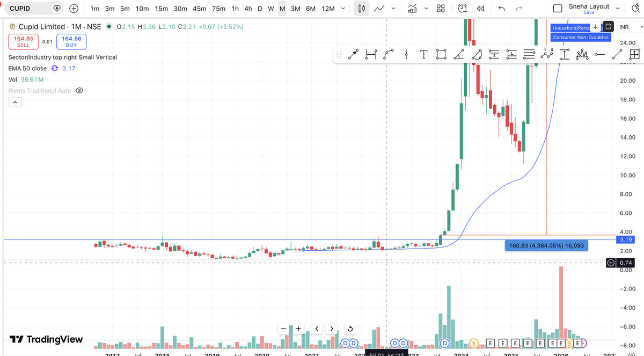Open the candlestick chart style button
644x356 pixels.
pos(362,9)
